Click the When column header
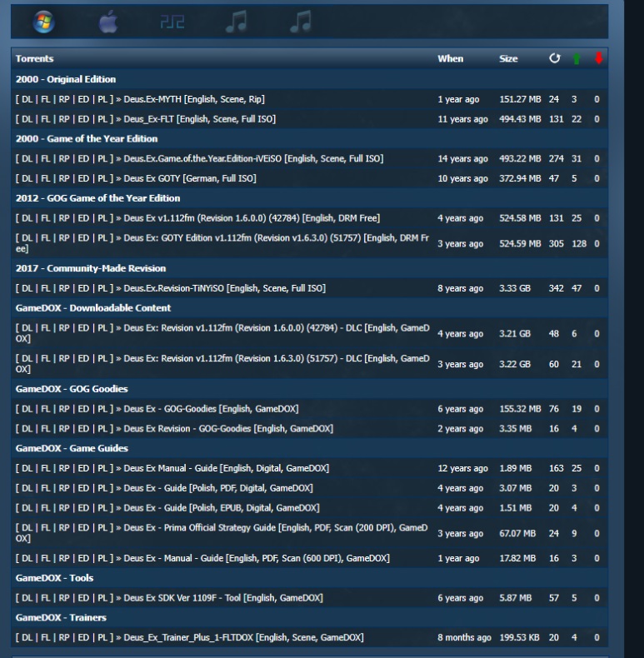 [451, 59]
